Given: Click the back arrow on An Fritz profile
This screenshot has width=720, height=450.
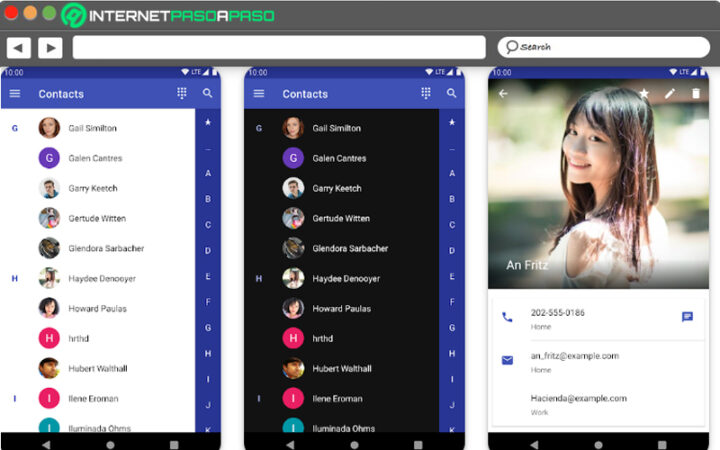Looking at the screenshot, I should 503,93.
